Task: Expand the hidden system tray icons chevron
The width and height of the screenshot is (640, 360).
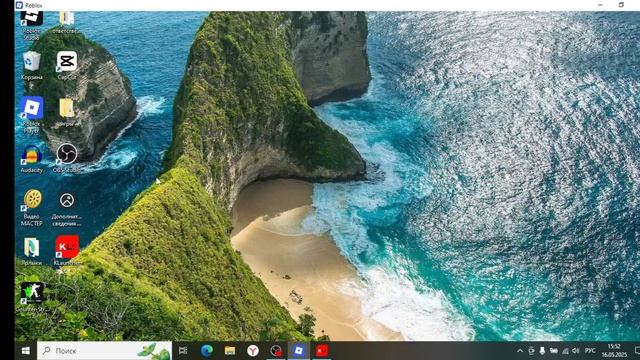Action: click(x=520, y=351)
